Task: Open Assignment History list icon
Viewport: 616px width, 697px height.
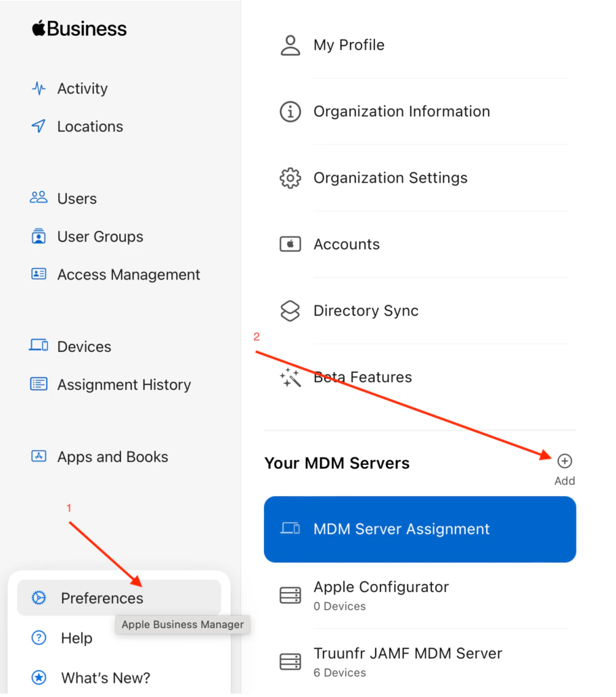Action: click(x=39, y=384)
